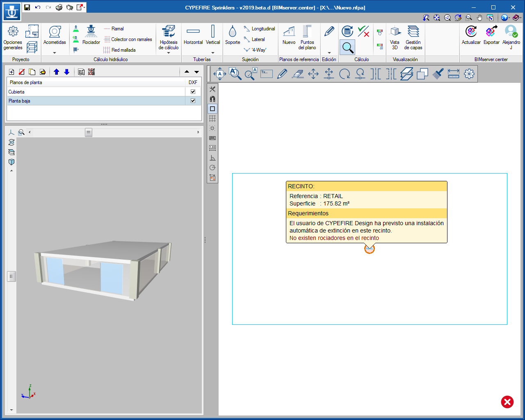525x420 pixels.
Task: Expand the Acometidas dropdown arrow
Action: pyautogui.click(x=55, y=52)
